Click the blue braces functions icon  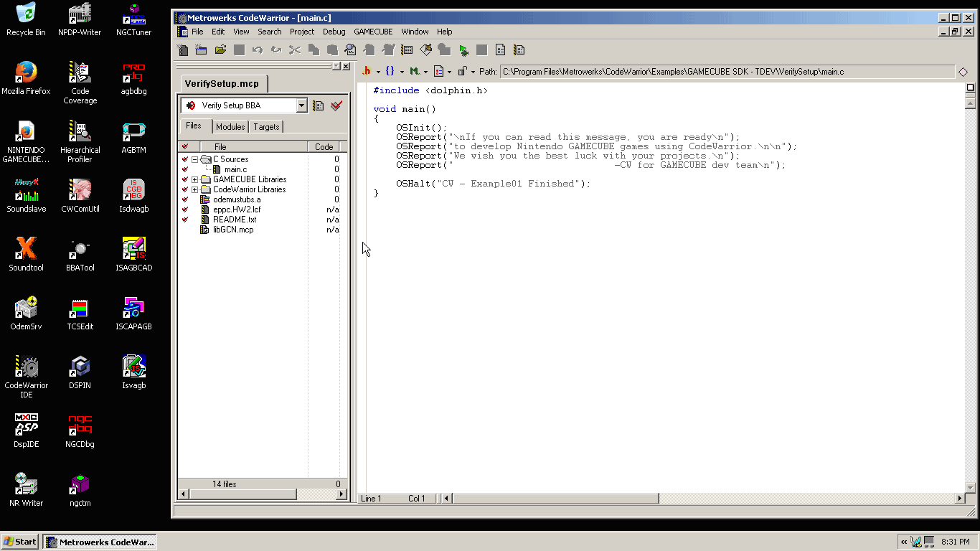pos(390,71)
